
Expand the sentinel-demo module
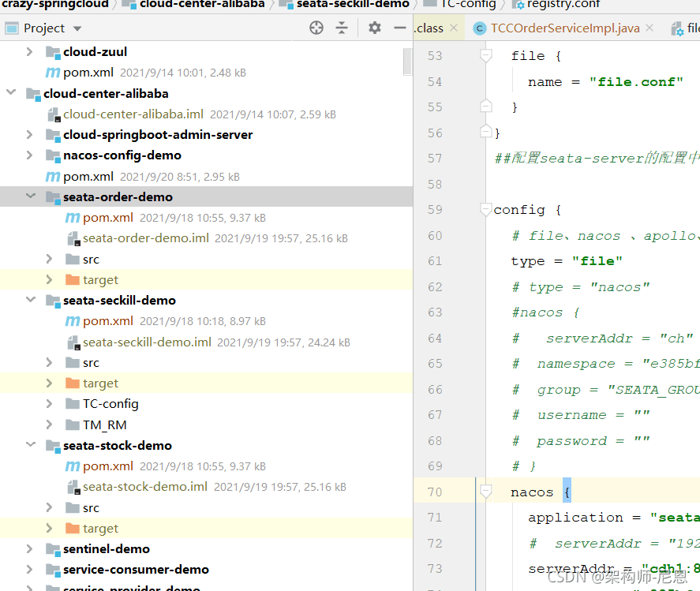29,548
